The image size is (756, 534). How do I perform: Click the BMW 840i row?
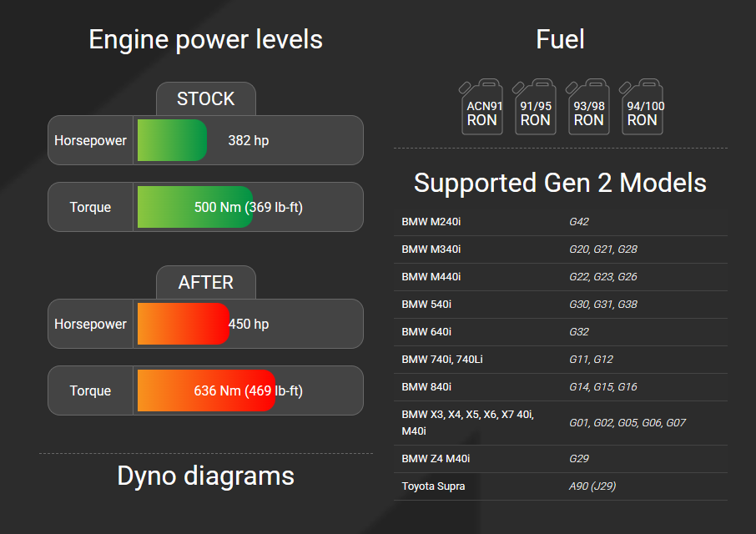(x=426, y=387)
